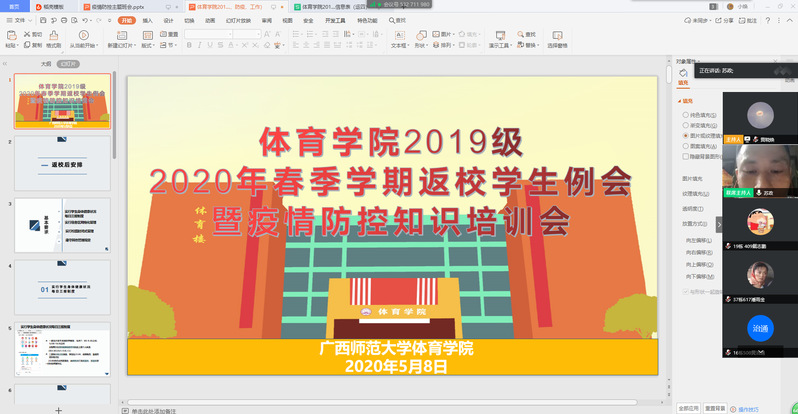
Task: Collapse the Fill (填充) section triangle
Action: (x=680, y=101)
